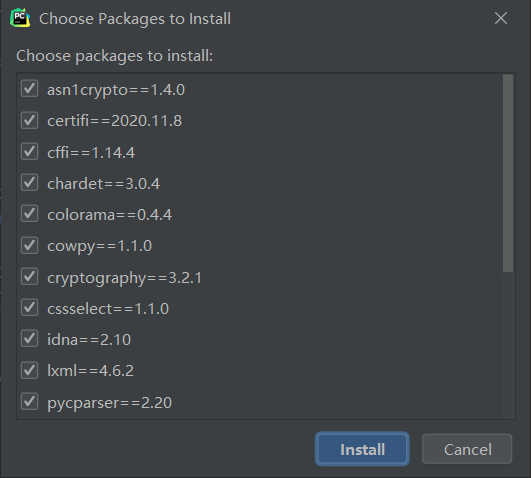
Task: Deselect the idna==2.10 checkbox
Action: (x=29, y=339)
